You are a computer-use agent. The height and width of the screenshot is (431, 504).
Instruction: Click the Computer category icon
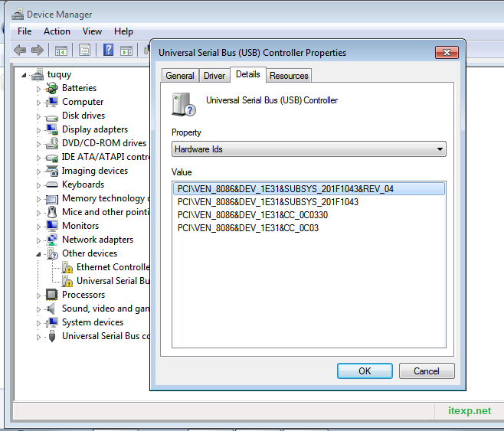pos(52,102)
